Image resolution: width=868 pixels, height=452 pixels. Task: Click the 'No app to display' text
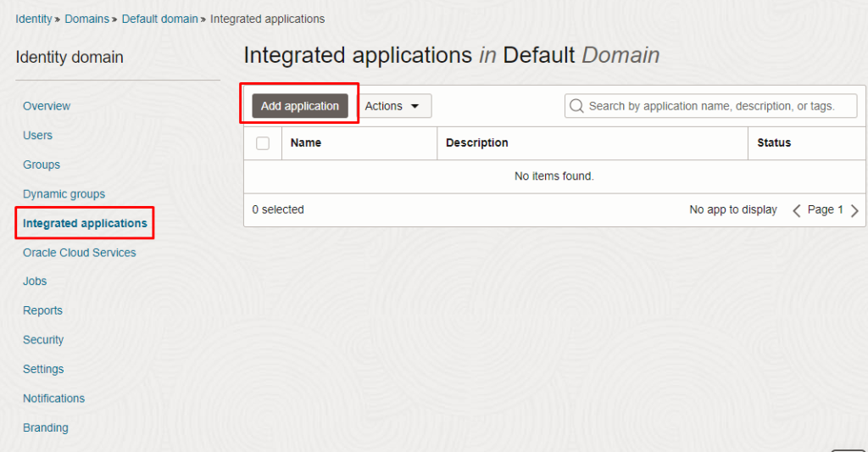tap(733, 209)
